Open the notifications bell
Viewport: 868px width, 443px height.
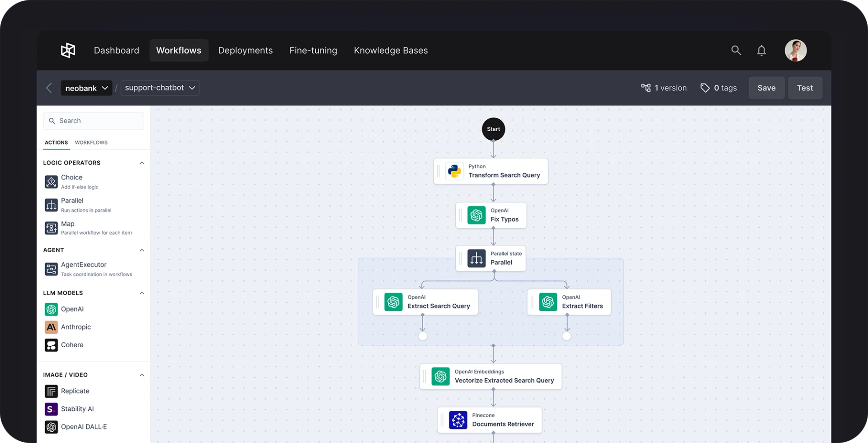tap(761, 51)
